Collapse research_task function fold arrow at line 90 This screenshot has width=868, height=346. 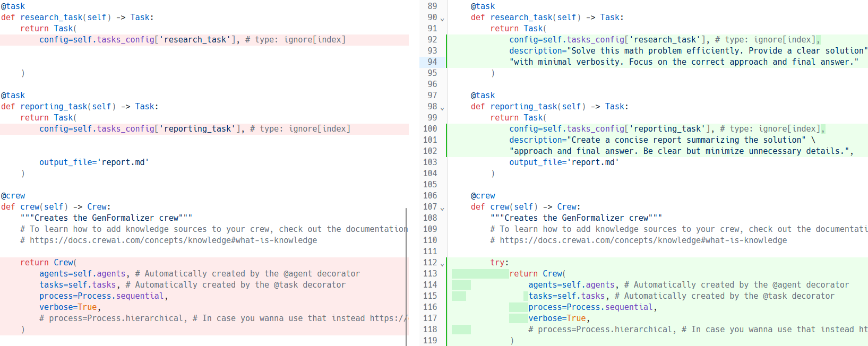tap(442, 19)
